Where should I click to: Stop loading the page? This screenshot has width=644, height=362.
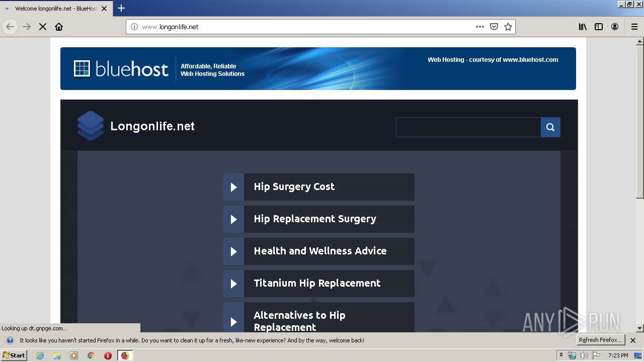[x=43, y=27]
